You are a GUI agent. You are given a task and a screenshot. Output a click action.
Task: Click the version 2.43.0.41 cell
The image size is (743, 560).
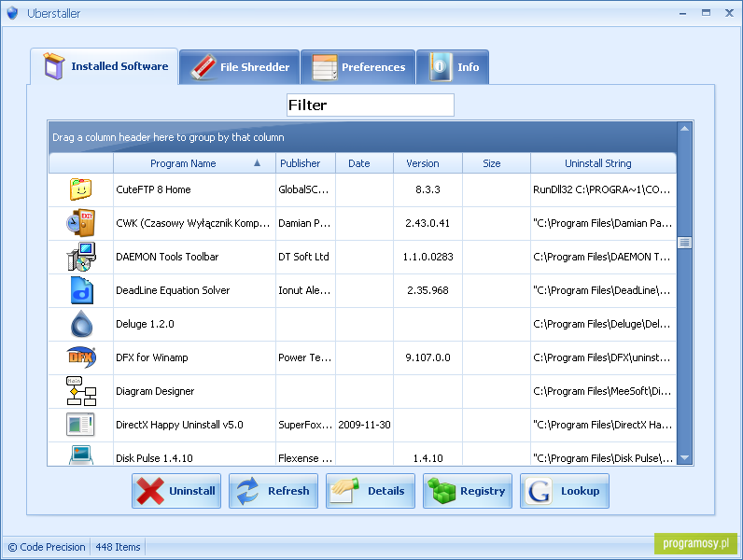428,223
